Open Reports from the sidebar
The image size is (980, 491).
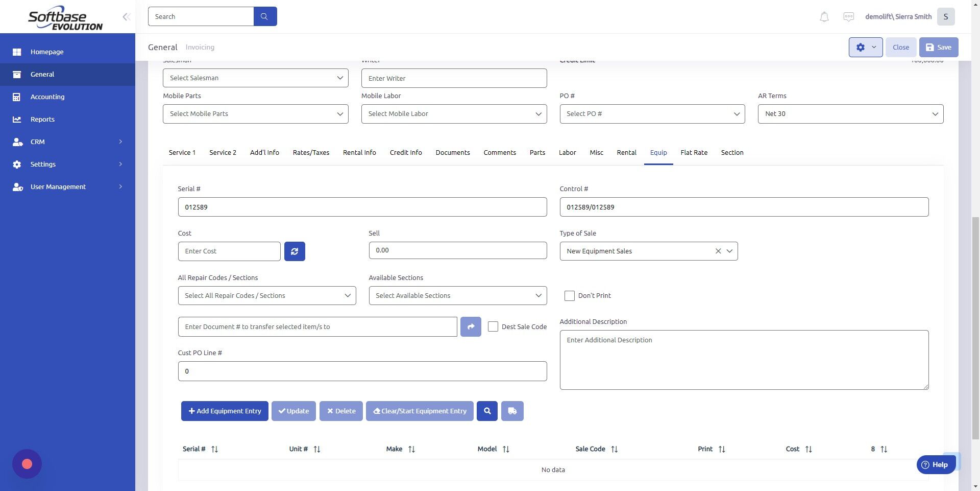point(41,119)
